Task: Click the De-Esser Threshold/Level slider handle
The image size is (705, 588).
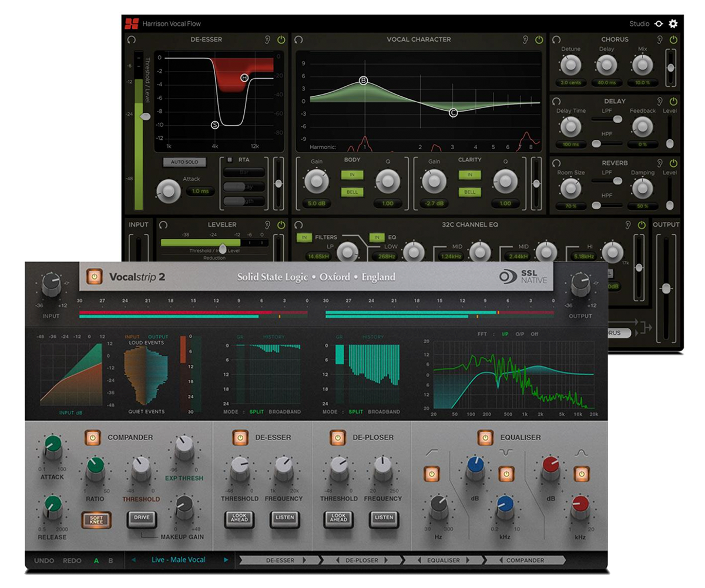Action: tap(145, 116)
